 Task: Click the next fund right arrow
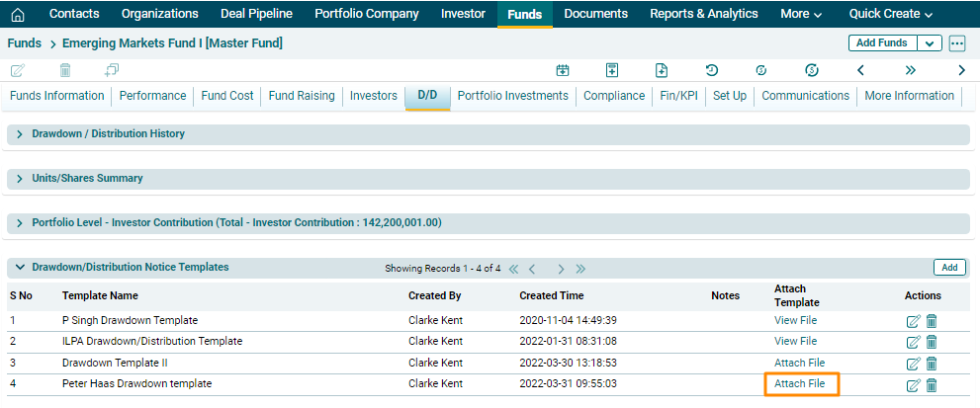point(961,70)
